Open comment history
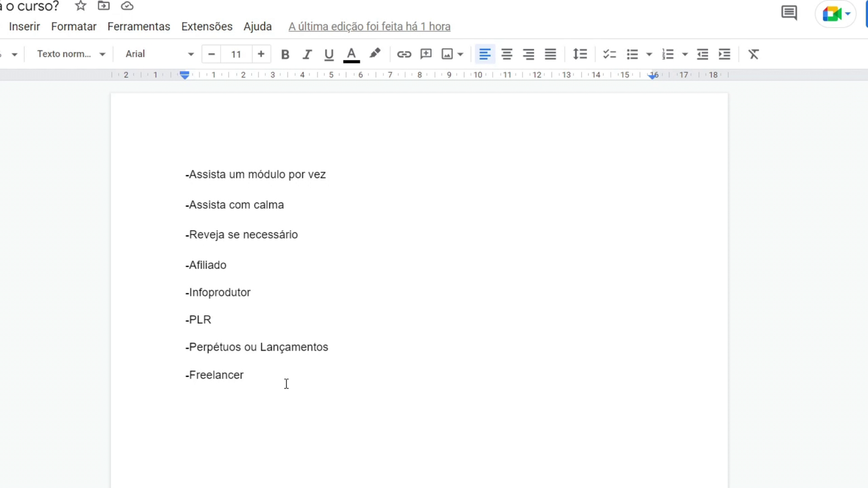 click(x=789, y=13)
